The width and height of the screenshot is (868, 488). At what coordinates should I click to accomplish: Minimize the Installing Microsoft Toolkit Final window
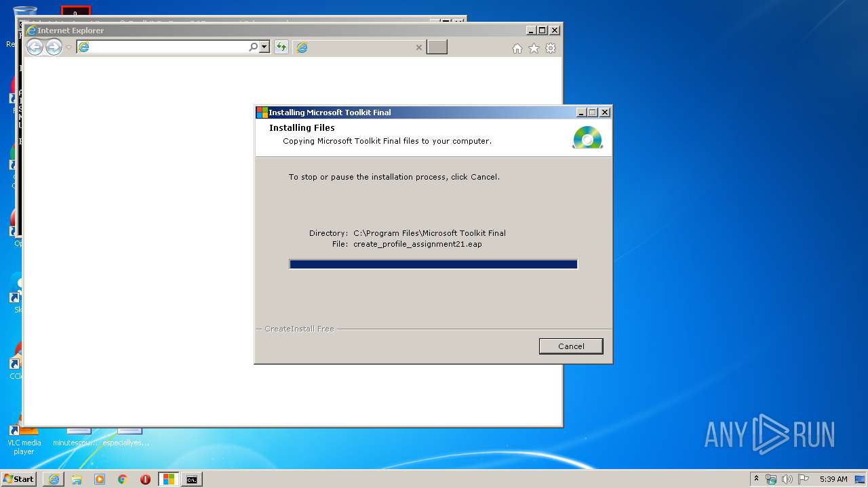point(581,113)
